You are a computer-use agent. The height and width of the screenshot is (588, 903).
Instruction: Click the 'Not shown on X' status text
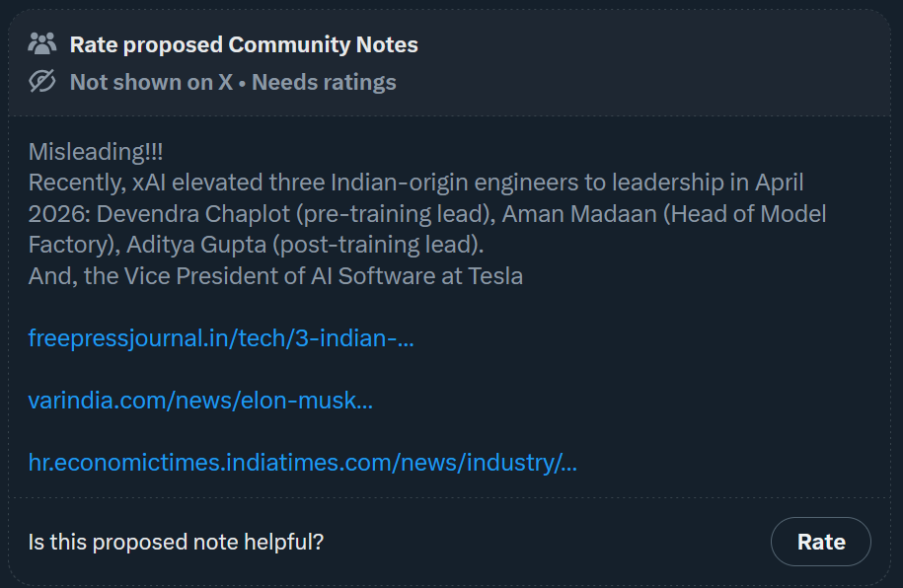[x=151, y=82]
